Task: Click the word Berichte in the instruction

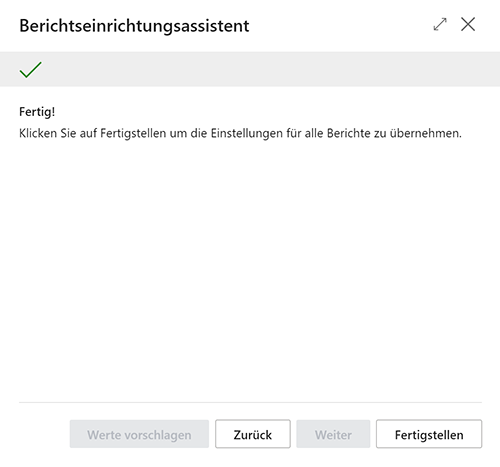Action: pyautogui.click(x=349, y=133)
